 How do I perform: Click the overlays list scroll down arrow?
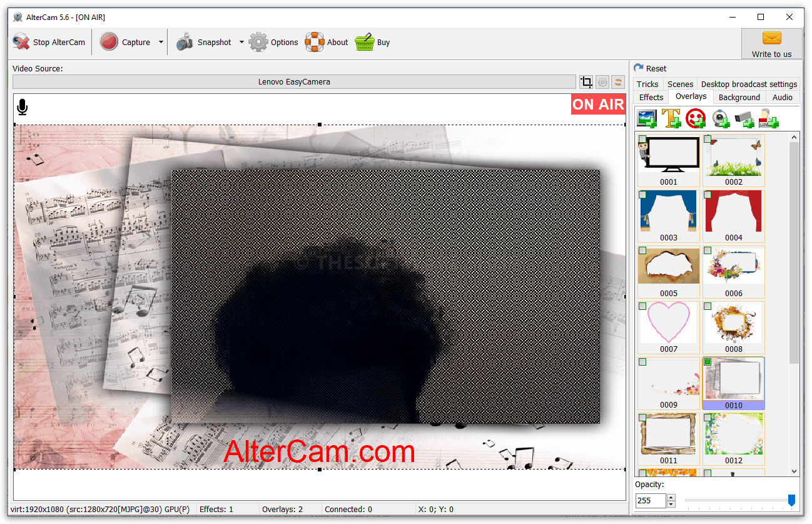(794, 471)
